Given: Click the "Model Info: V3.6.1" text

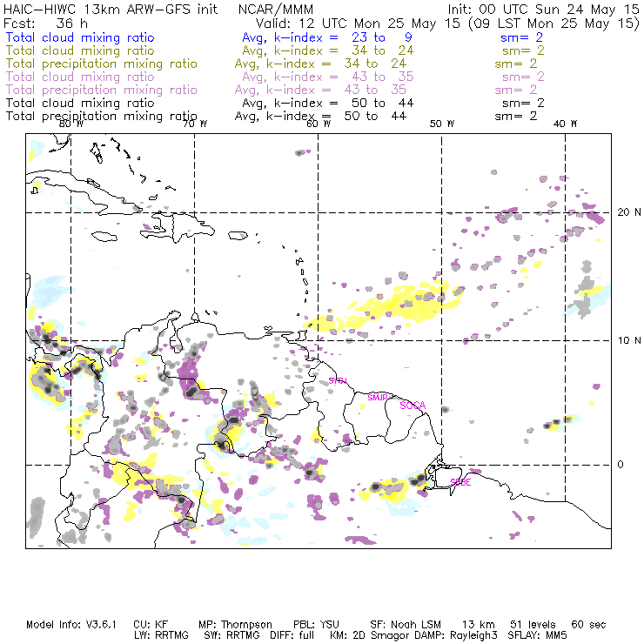Looking at the screenshot, I should coord(71,625).
